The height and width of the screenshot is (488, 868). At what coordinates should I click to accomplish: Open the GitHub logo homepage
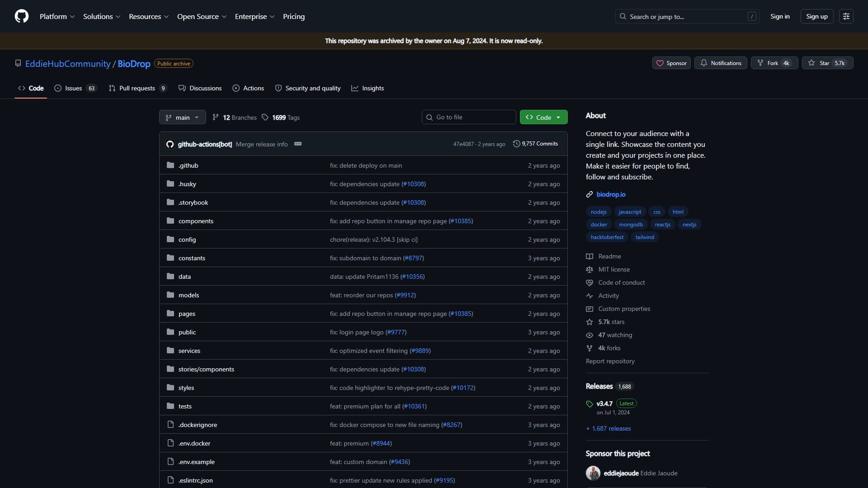22,16
